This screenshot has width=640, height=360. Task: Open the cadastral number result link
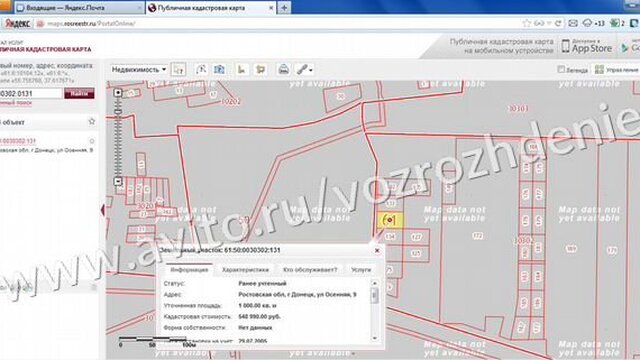coord(18,141)
